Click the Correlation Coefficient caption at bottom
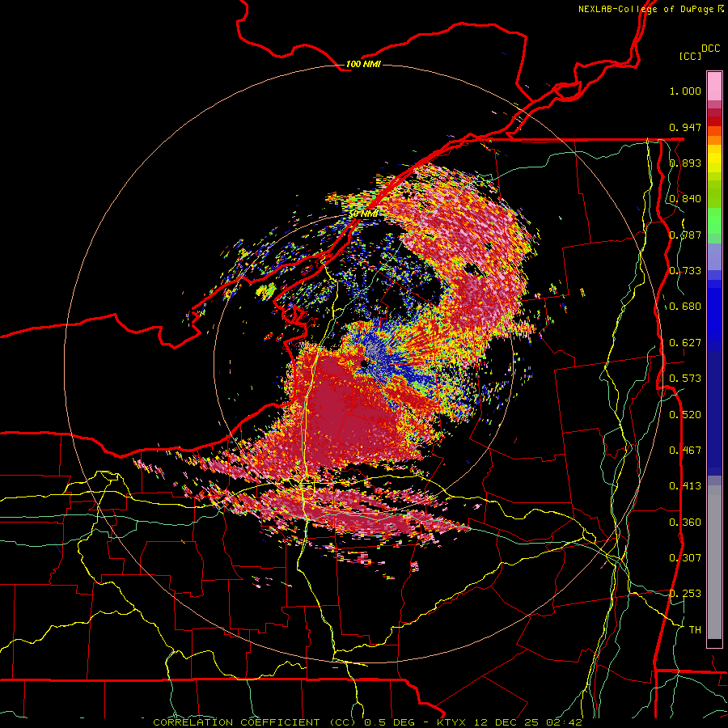Image resolution: width=728 pixels, height=728 pixels. pos(367,722)
